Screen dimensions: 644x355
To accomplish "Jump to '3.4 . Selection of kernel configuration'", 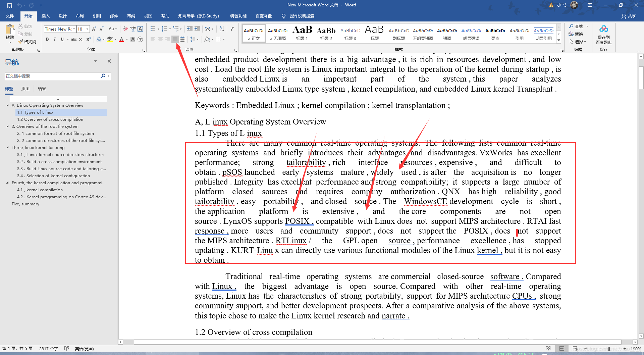I will point(54,176).
